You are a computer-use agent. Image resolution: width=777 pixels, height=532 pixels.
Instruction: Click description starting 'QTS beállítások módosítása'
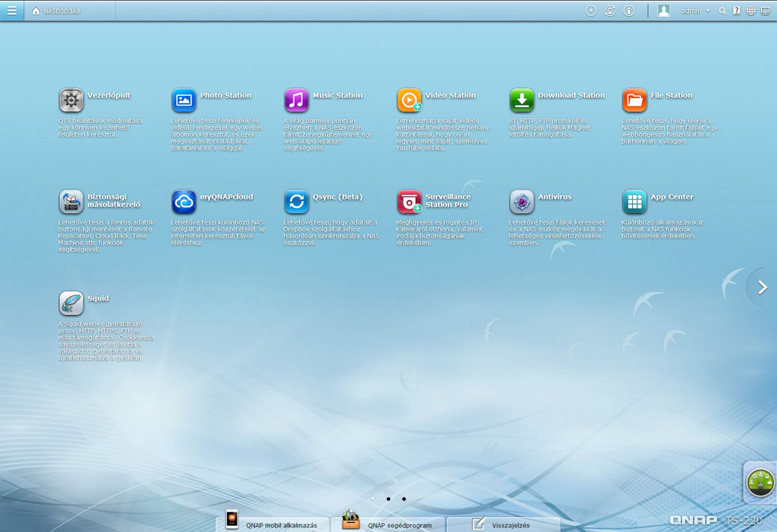[x=101, y=127]
